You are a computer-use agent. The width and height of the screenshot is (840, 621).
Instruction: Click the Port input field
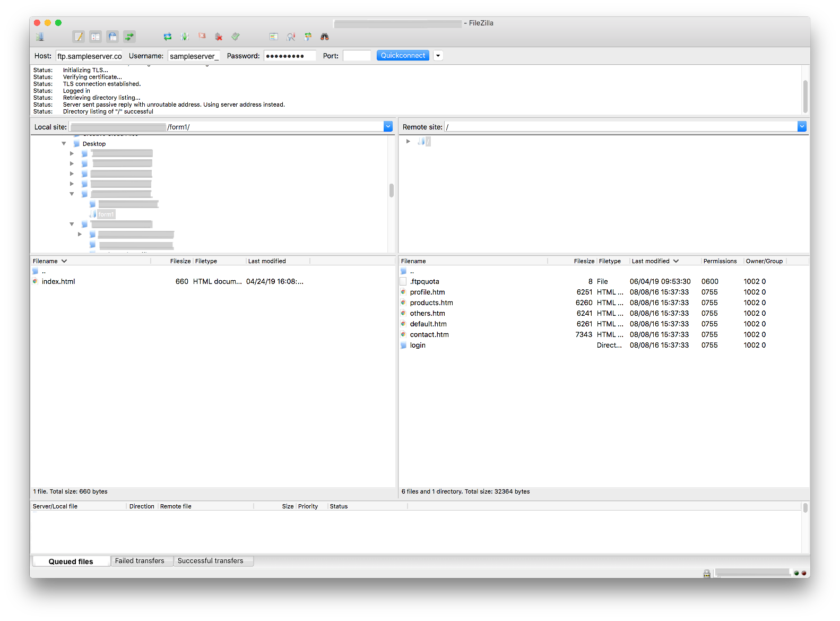click(357, 56)
